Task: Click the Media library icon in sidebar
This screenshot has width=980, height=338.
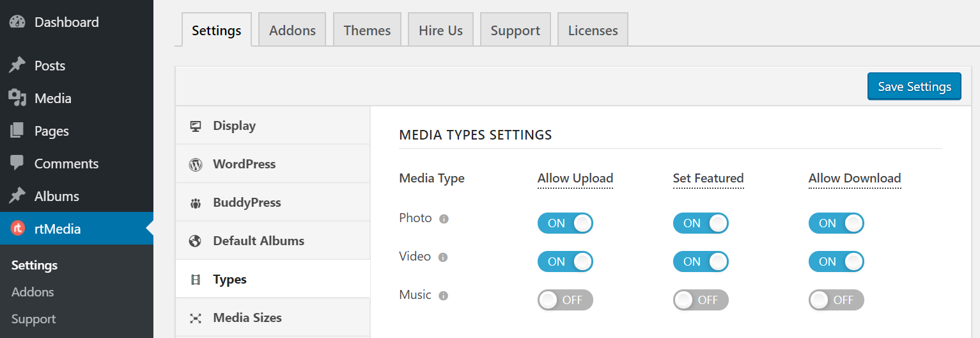Action: [17, 98]
